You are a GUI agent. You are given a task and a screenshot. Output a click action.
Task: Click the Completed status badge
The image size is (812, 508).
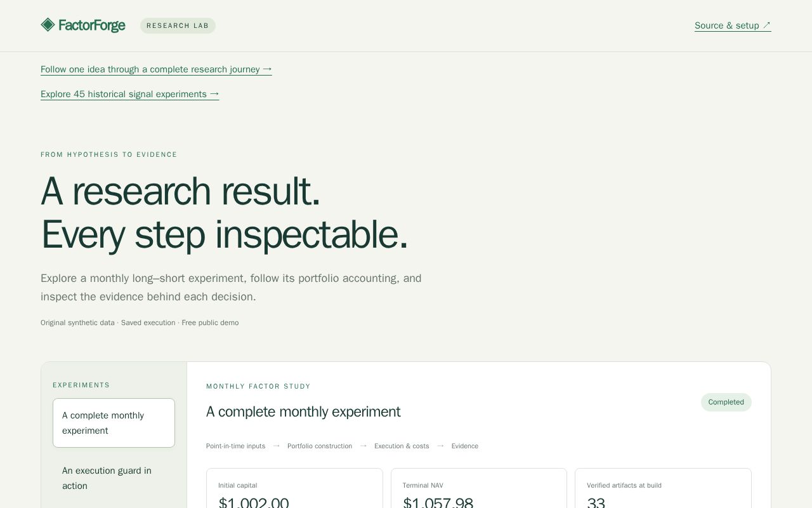coord(726,402)
